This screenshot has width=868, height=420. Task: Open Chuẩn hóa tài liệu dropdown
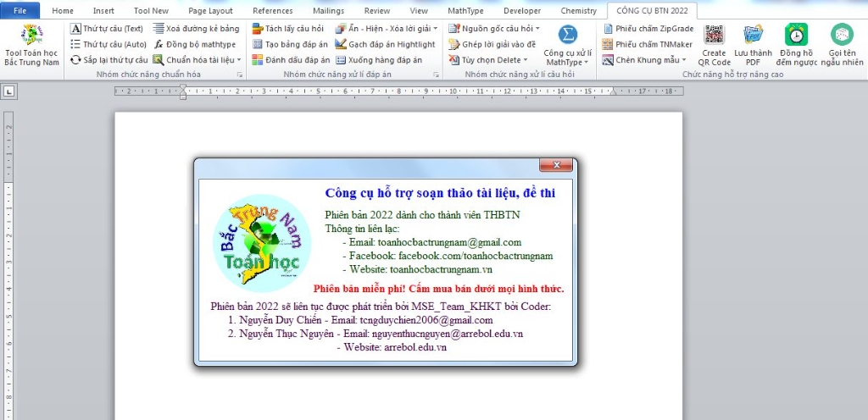(x=197, y=59)
